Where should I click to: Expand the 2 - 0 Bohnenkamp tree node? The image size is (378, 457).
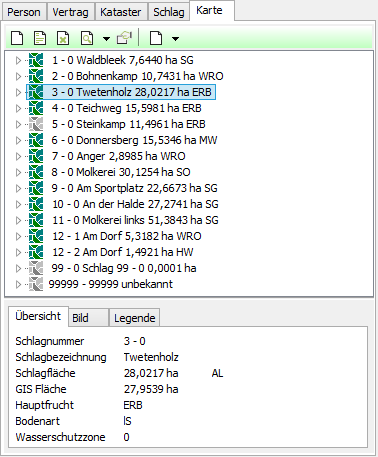(x=18, y=76)
